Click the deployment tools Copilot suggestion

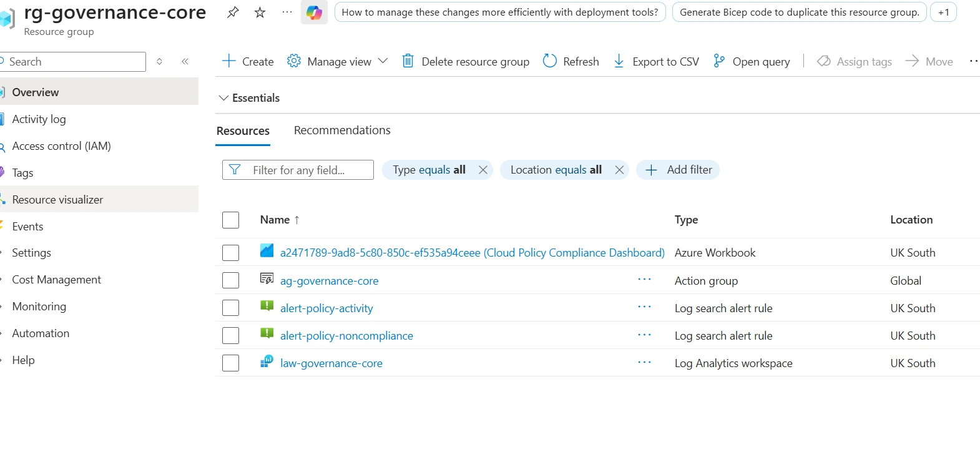[500, 12]
